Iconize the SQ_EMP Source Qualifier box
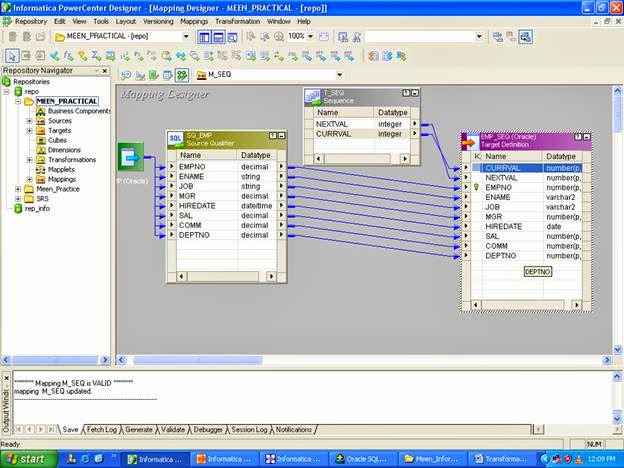624x468 pixels. (281, 136)
